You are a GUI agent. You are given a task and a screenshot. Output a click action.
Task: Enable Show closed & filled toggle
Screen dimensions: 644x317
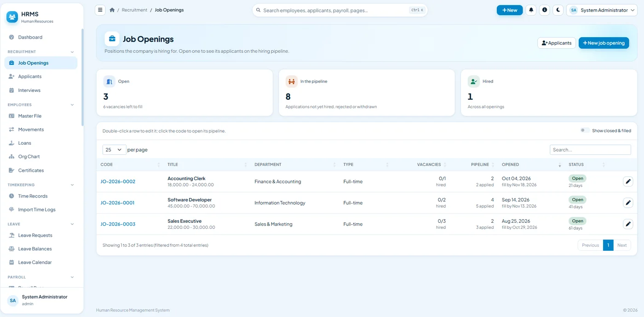(585, 130)
